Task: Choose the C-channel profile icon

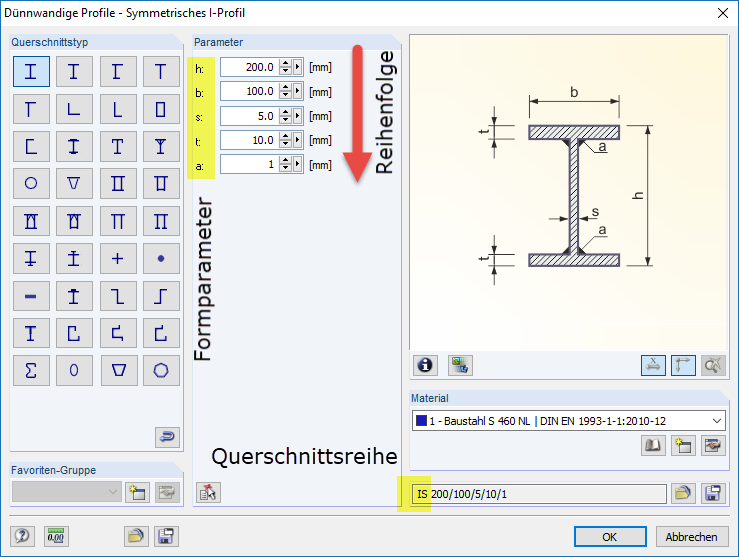Action: point(31,146)
